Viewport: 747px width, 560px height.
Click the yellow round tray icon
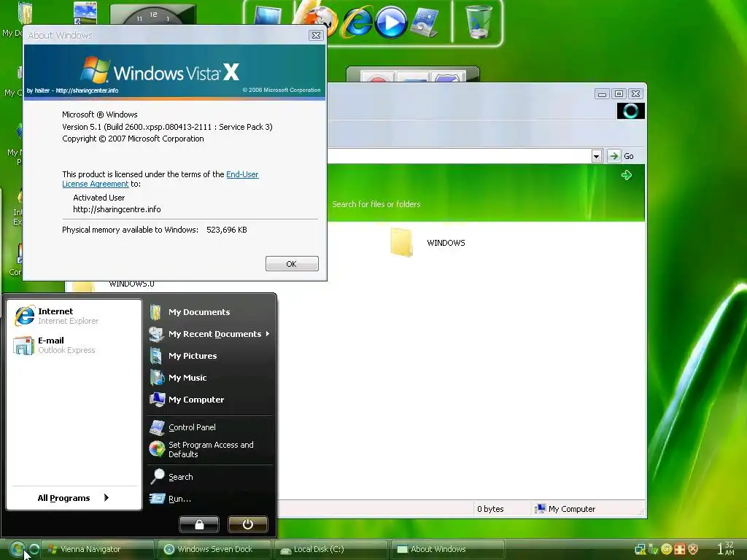667,549
